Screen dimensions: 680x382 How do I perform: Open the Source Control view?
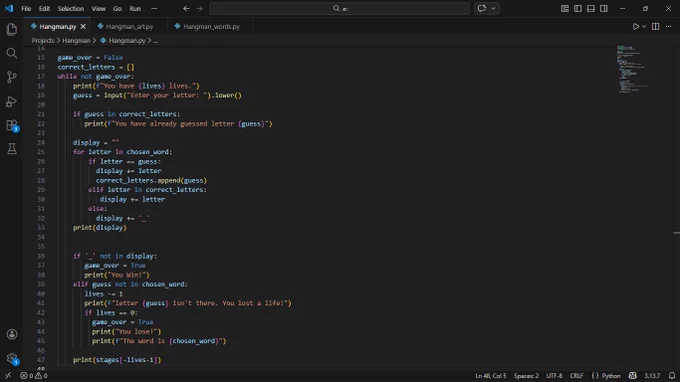click(12, 77)
